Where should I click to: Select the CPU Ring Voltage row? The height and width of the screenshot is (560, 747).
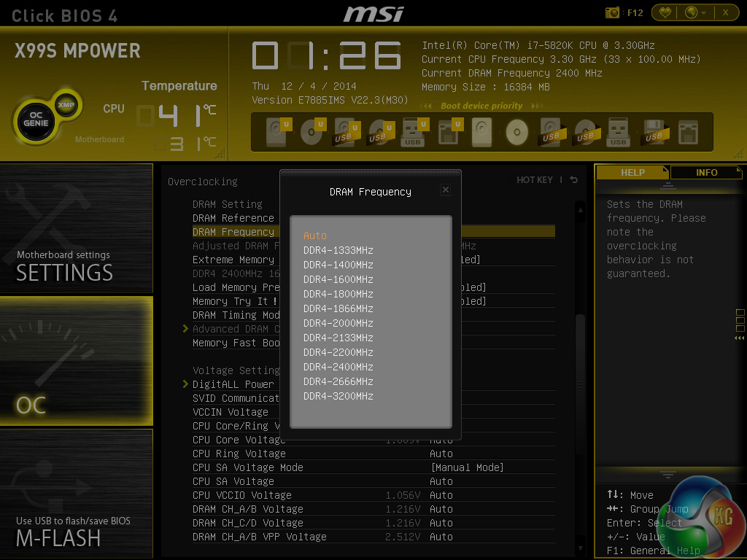coord(373,454)
